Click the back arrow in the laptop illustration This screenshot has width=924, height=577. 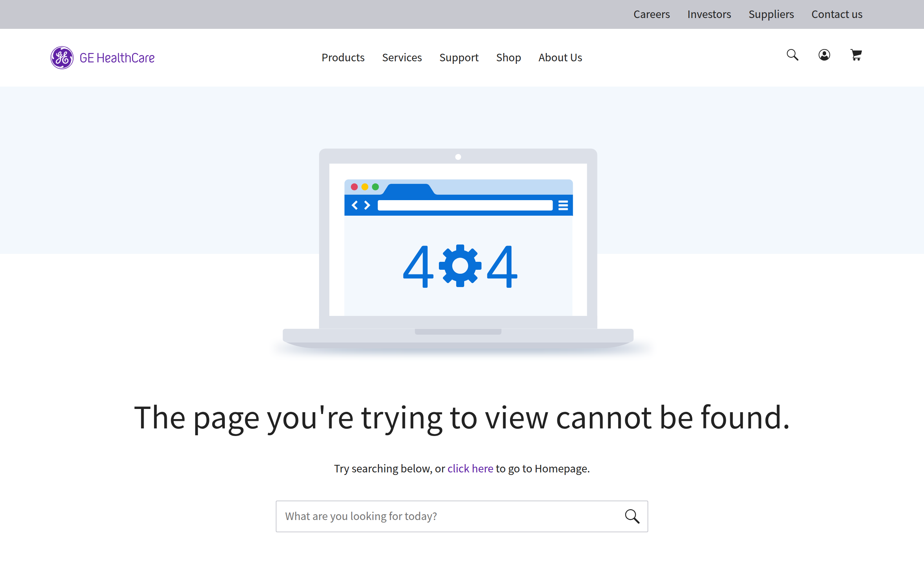356,205
